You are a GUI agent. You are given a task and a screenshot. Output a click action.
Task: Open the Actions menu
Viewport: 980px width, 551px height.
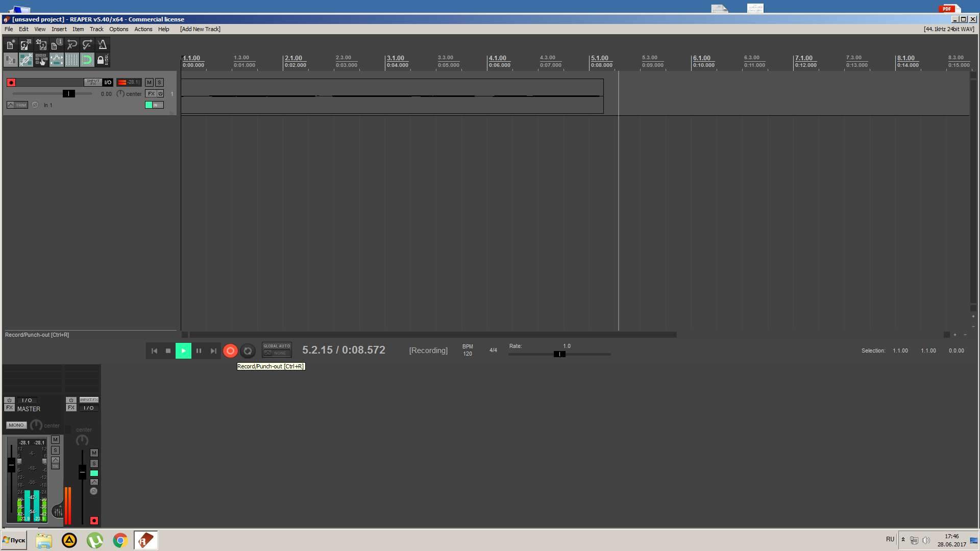(x=143, y=29)
